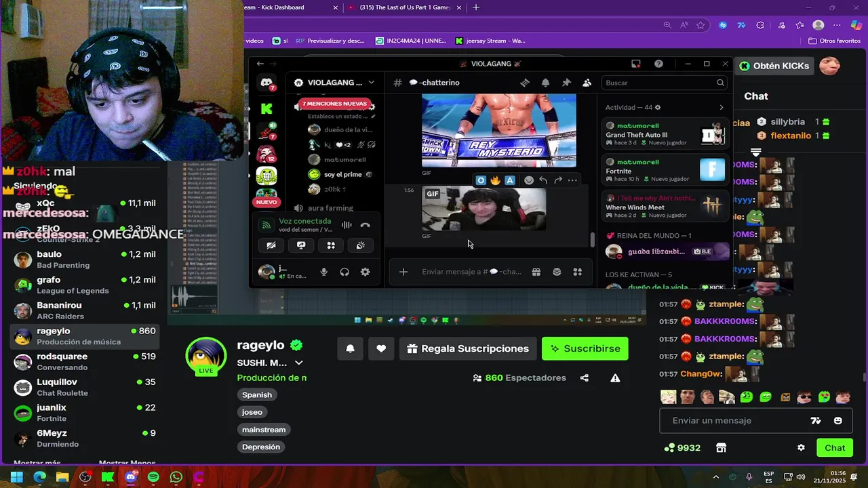
Task: Open ESP language selector in tray
Action: pos(769,477)
